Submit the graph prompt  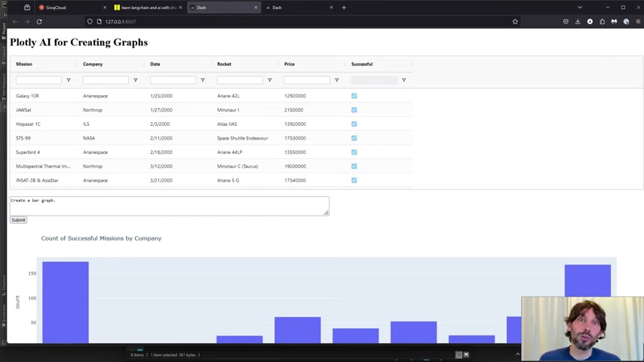point(19,220)
